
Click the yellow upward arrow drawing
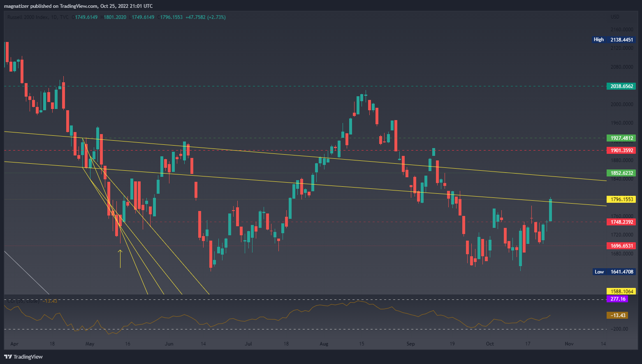click(120, 258)
